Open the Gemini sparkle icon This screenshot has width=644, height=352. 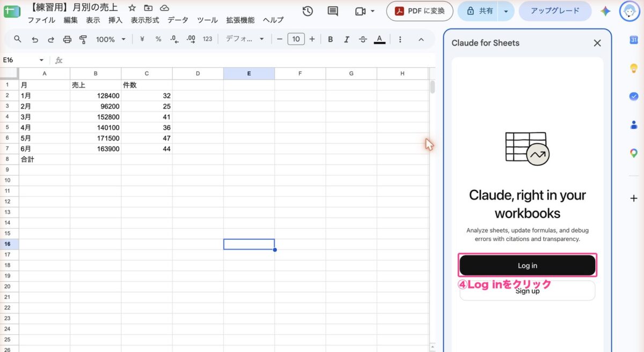click(x=605, y=11)
